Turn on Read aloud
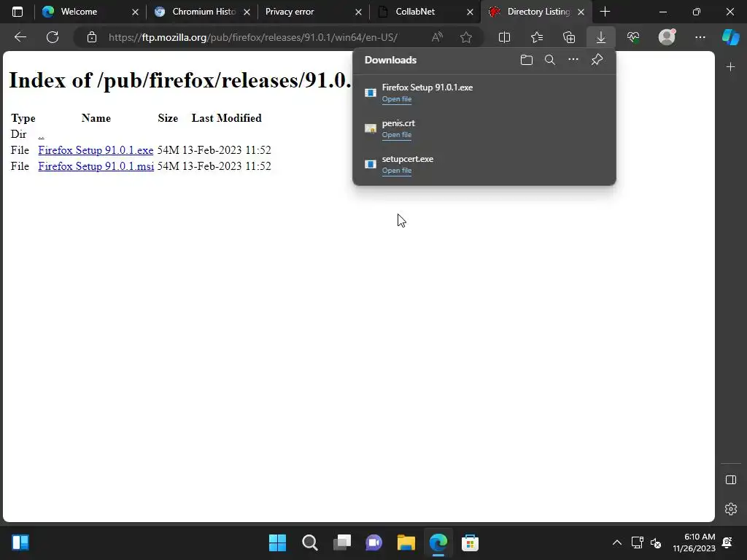This screenshot has width=747, height=560. tap(437, 37)
